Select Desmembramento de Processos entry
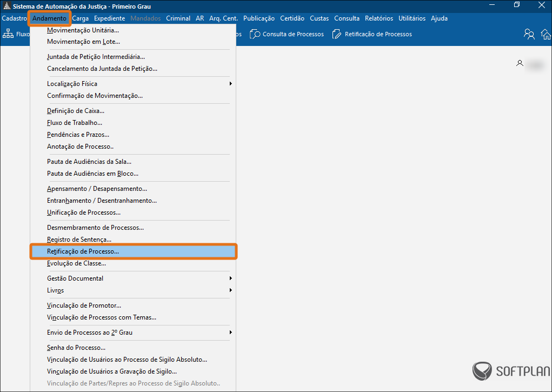552x392 pixels. pyautogui.click(x=133, y=228)
